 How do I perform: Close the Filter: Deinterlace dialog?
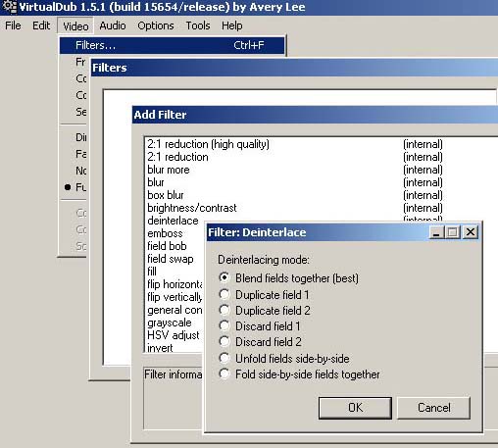click(471, 232)
